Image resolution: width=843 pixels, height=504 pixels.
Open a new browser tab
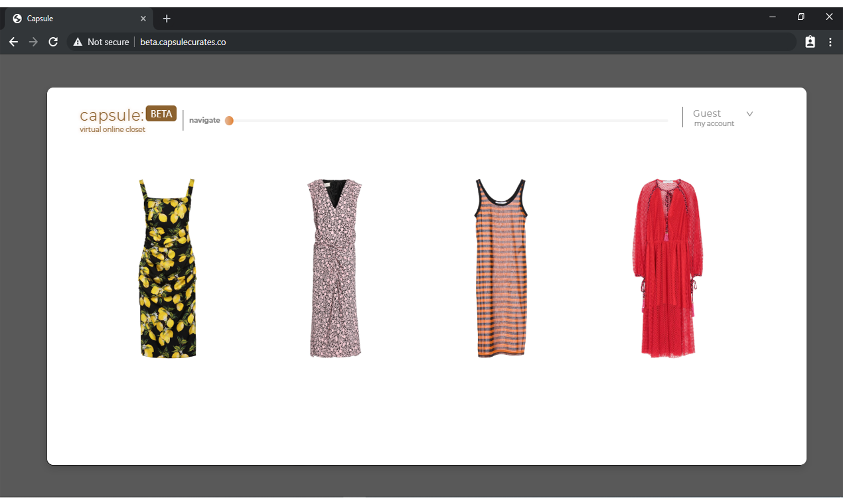pos(166,19)
